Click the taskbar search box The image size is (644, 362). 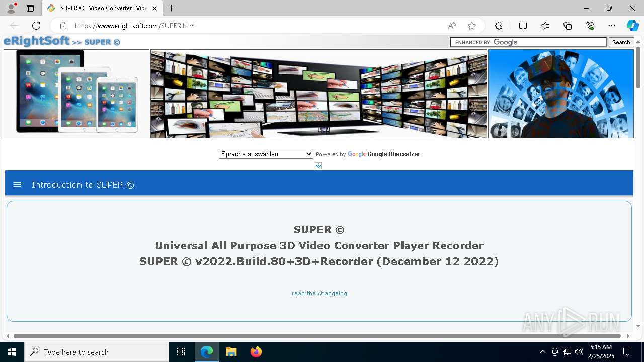click(97, 352)
